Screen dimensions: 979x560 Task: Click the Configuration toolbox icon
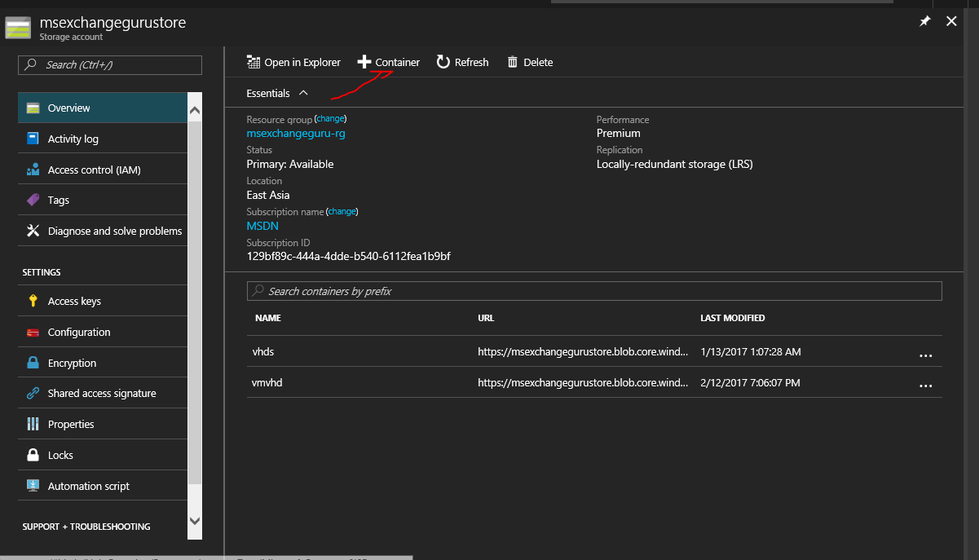point(33,332)
